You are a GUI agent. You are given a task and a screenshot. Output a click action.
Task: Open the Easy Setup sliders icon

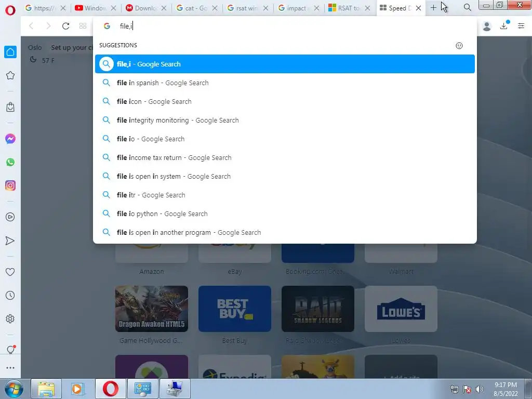click(x=521, y=26)
